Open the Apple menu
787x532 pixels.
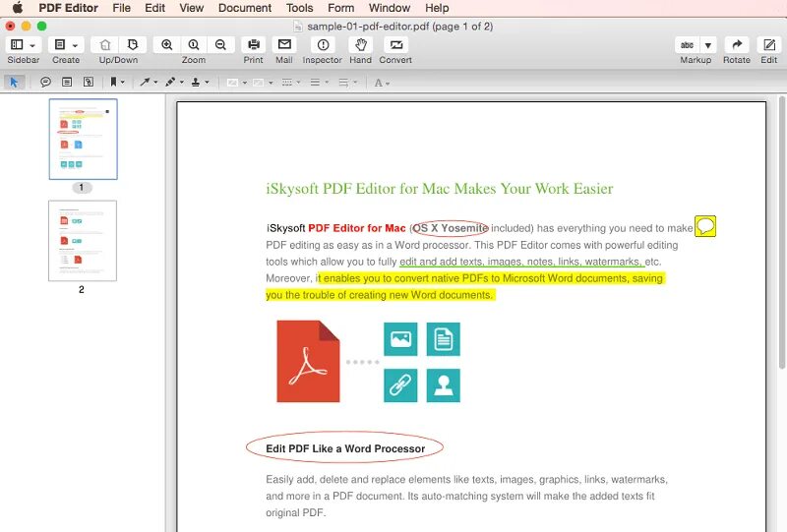pos(18,8)
